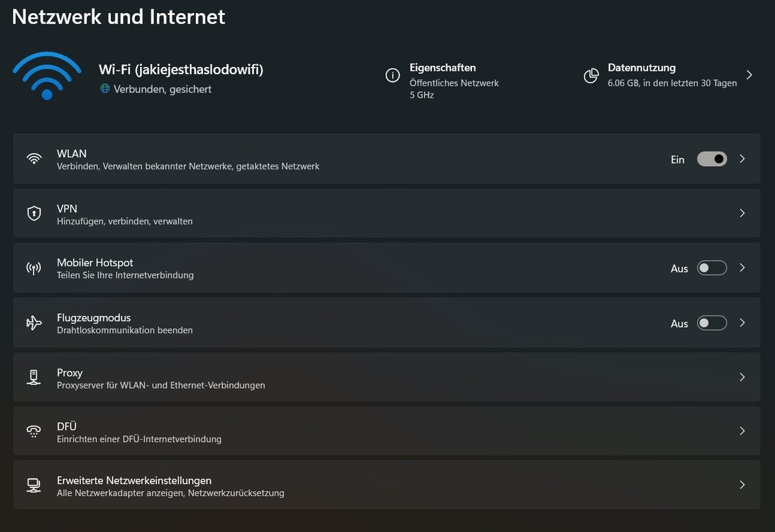Screen dimensions: 775x532
Task: Open WLAN details via its chevron
Action: pyautogui.click(x=742, y=159)
